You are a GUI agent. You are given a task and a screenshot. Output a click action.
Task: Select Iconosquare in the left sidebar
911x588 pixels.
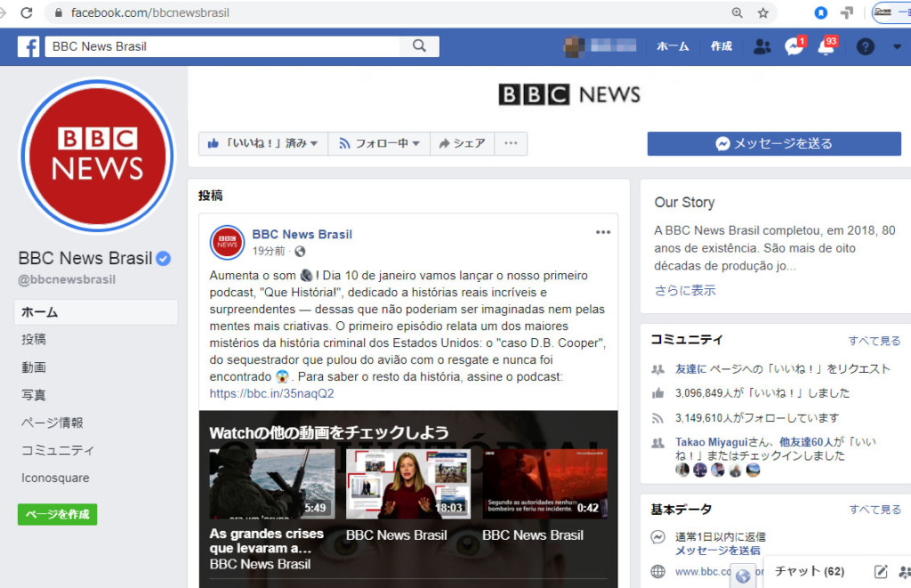(x=55, y=478)
